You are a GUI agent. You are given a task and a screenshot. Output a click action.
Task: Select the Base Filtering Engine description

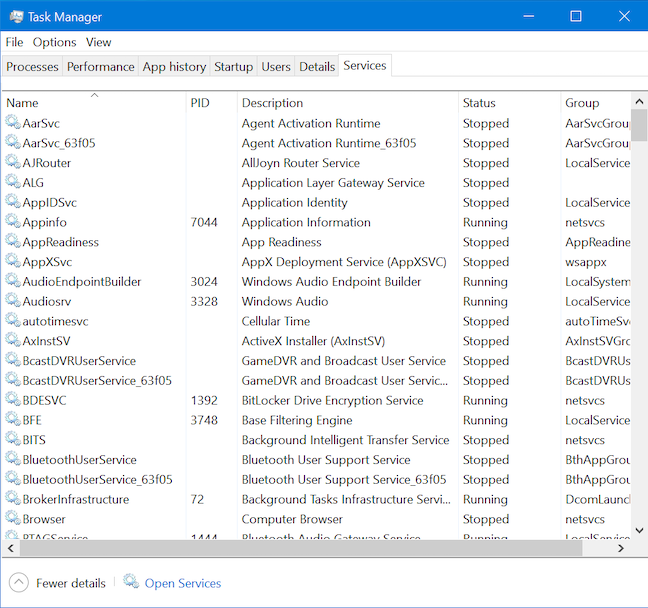click(297, 420)
